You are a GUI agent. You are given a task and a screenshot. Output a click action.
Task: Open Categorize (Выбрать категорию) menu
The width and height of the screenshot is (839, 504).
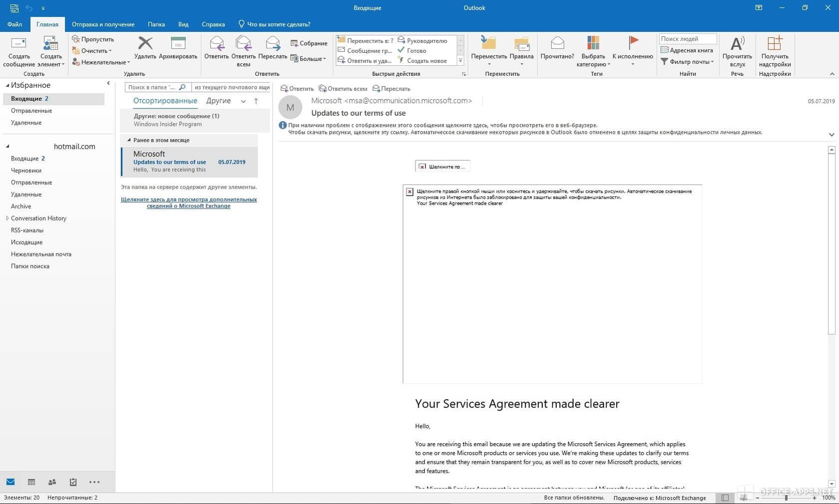pyautogui.click(x=593, y=51)
